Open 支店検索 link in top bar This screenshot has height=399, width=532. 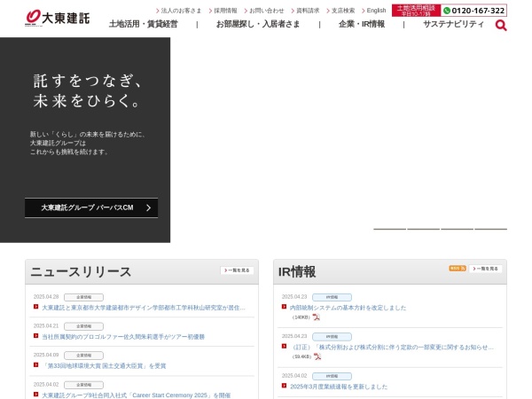pyautogui.click(x=340, y=11)
